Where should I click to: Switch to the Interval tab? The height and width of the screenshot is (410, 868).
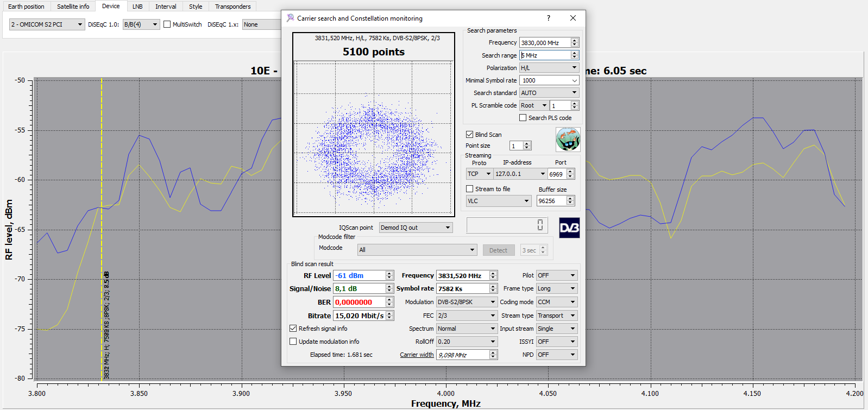tap(166, 7)
